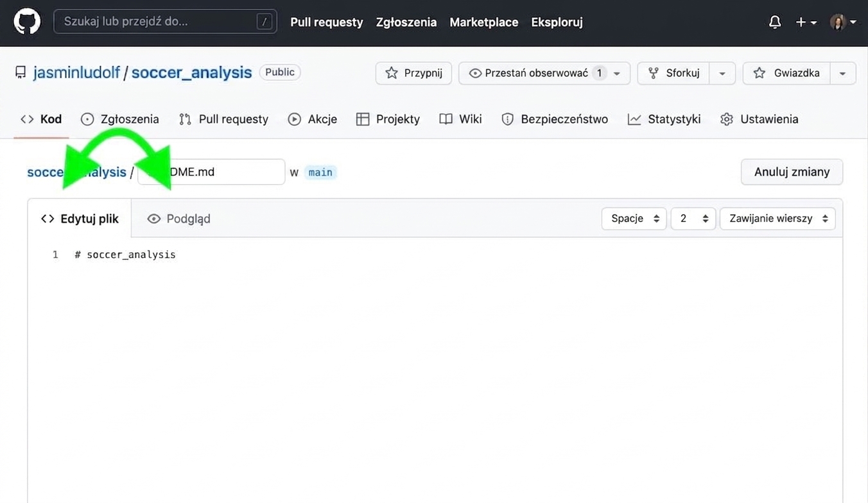Click the slash shortcut icon in search box
868x503 pixels.
click(264, 22)
